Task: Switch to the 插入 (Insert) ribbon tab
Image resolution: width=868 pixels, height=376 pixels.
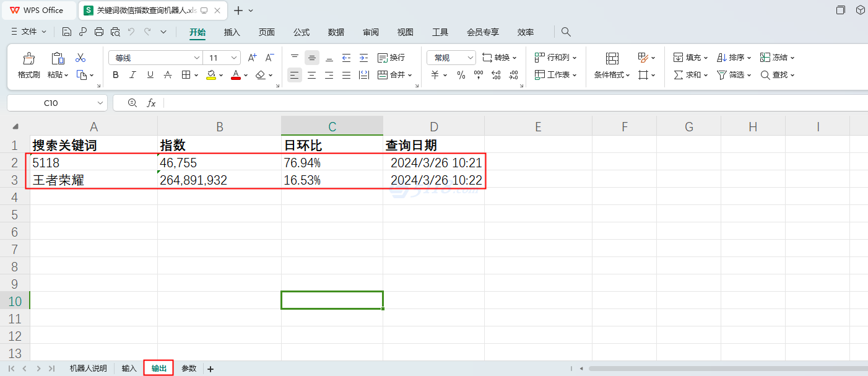Action: tap(232, 32)
